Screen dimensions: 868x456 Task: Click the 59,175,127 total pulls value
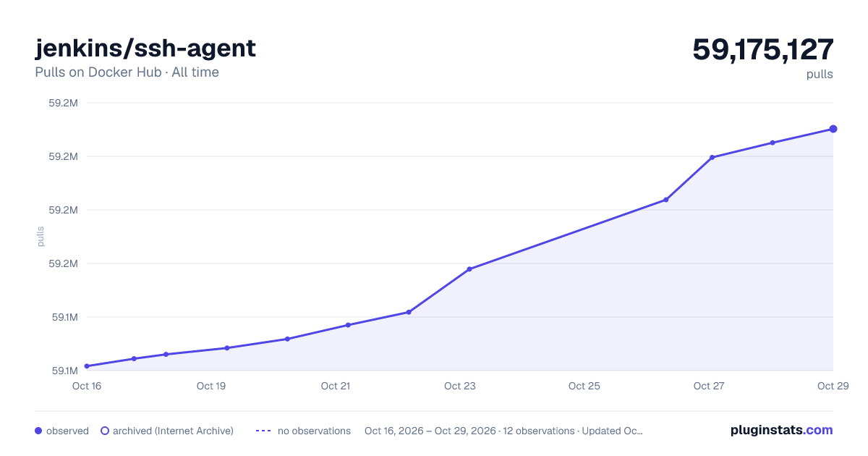click(763, 49)
